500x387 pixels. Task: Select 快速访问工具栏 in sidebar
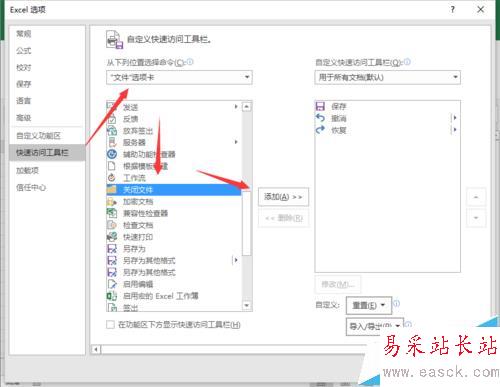pyautogui.click(x=47, y=153)
